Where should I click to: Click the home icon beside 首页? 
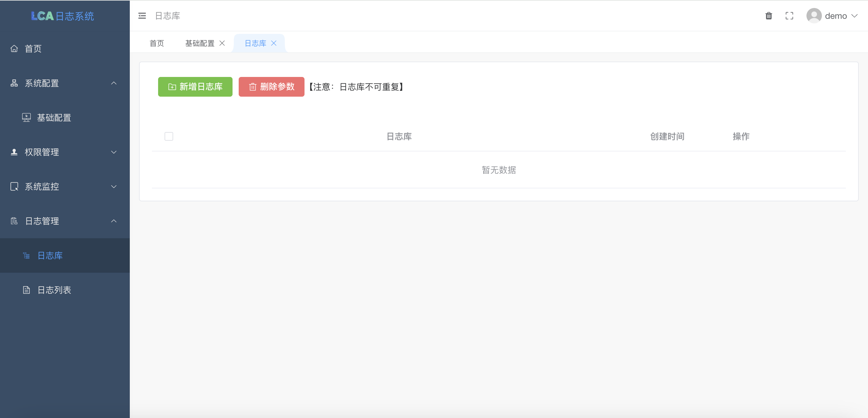click(14, 49)
